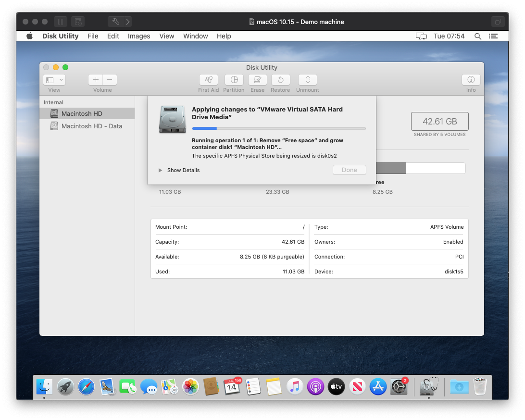Open Contacts from the Dock

(x=211, y=387)
